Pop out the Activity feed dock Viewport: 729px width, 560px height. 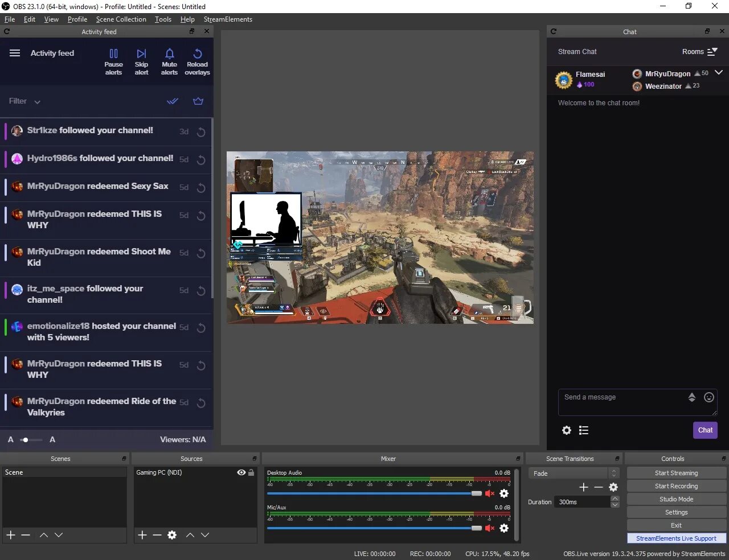[x=192, y=31]
